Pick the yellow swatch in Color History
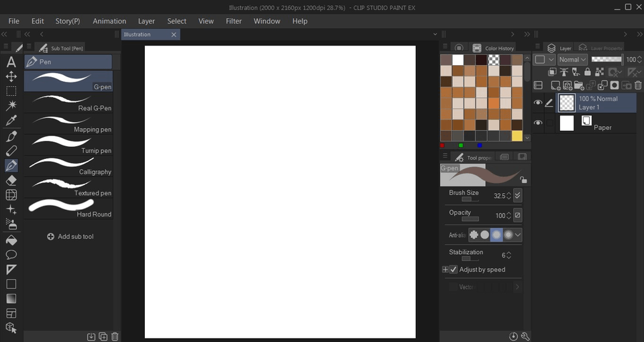The image size is (644, 342). 517,136
